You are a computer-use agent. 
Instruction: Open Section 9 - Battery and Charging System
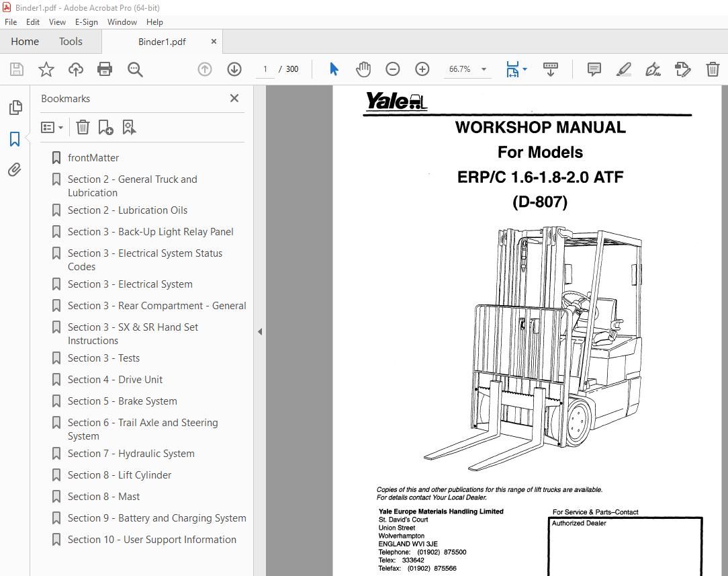(157, 518)
